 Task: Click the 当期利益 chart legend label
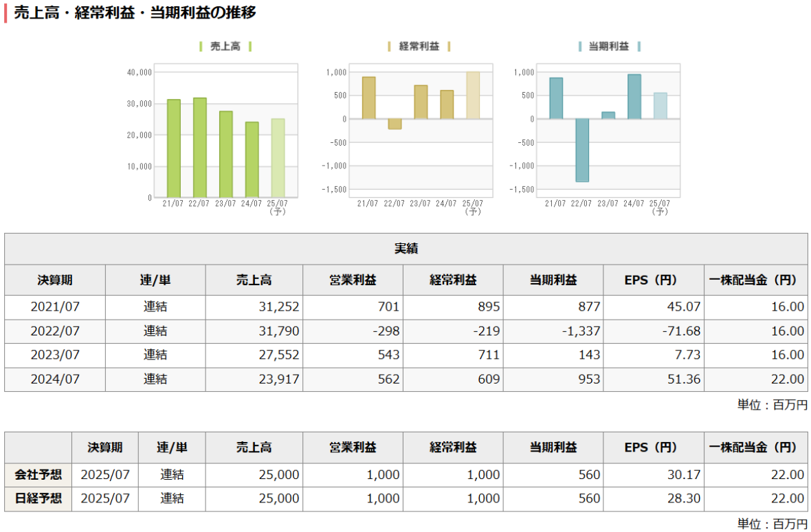(609, 47)
